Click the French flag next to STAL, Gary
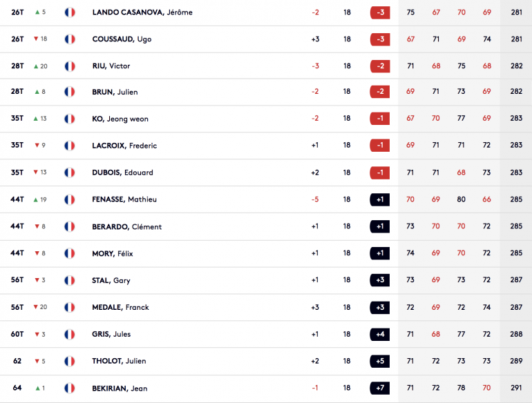This screenshot has width=532, height=403. coord(70,280)
